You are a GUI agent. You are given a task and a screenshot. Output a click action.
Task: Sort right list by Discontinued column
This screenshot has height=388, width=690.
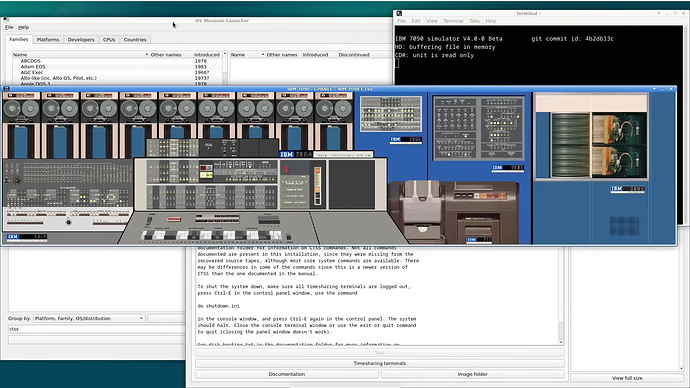pyautogui.click(x=354, y=55)
